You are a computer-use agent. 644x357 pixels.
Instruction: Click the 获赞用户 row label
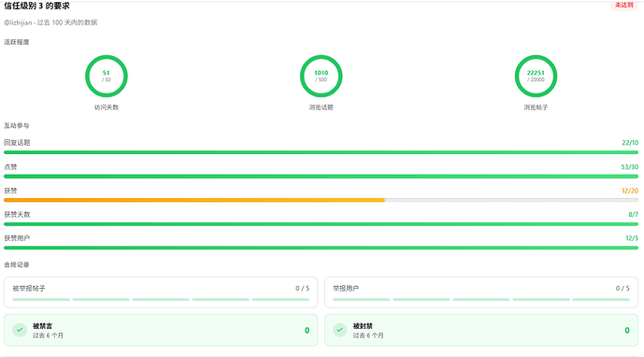click(17, 238)
